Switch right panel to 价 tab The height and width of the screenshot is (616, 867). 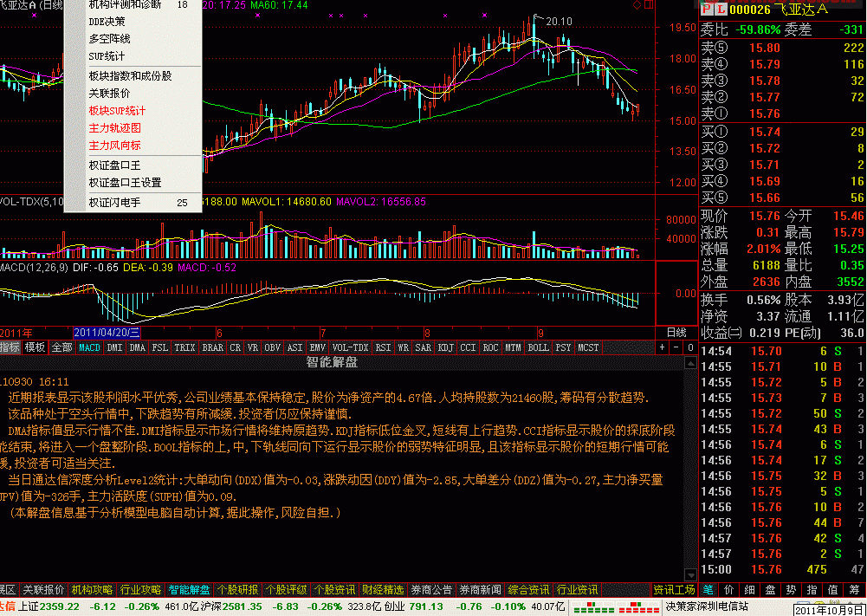coord(730,590)
